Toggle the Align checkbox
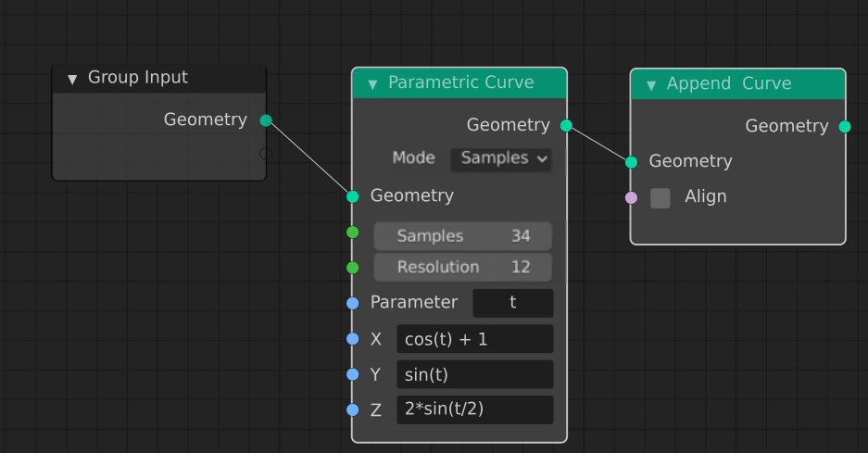The image size is (868, 453). (x=660, y=197)
